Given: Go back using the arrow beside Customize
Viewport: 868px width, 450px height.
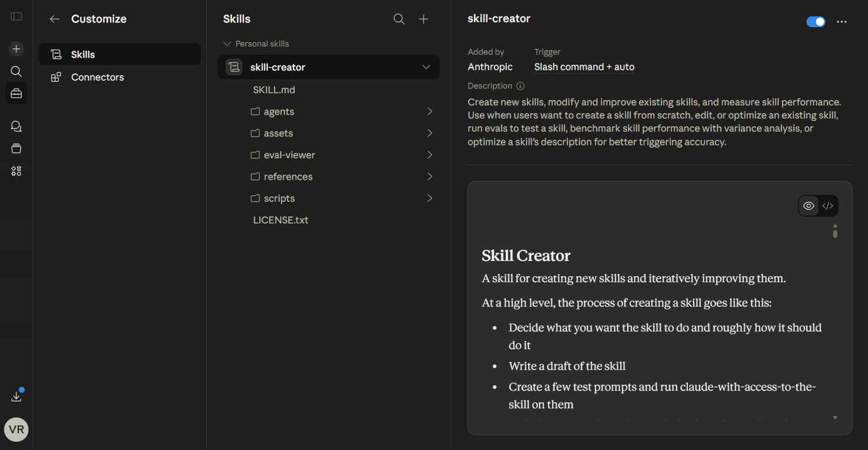Looking at the screenshot, I should pyautogui.click(x=54, y=19).
